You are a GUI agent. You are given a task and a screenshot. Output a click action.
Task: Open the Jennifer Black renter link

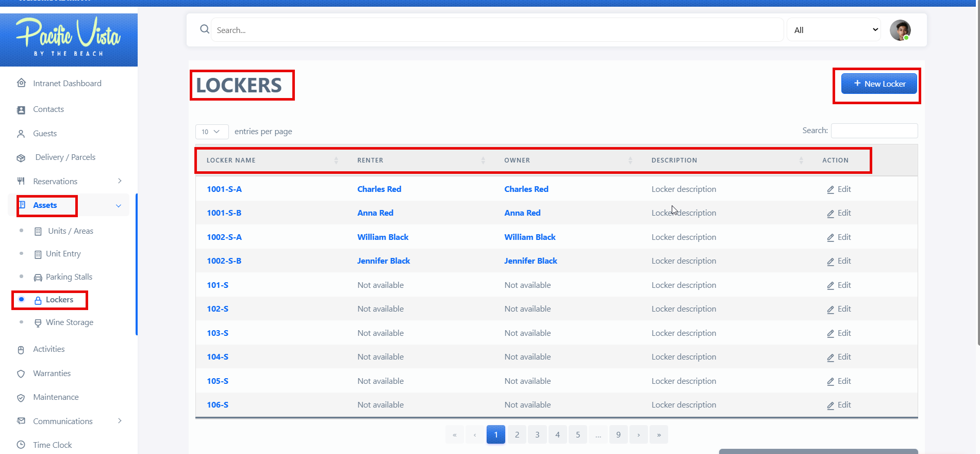(383, 261)
